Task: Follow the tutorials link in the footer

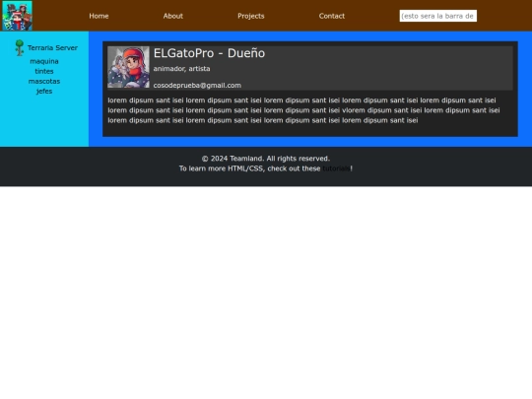Action: 336,168
